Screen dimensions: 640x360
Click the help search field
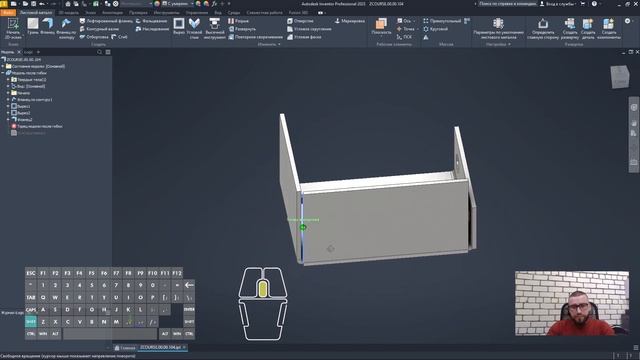[x=507, y=4]
